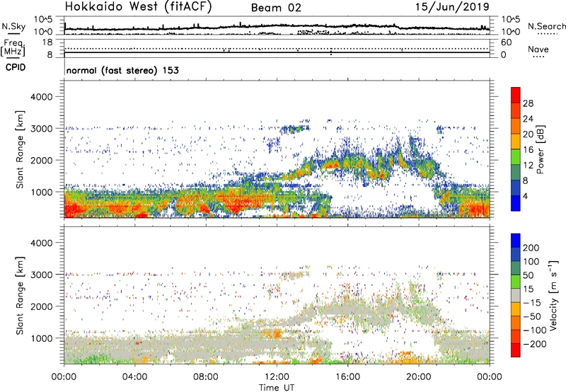
Task: Click the power panel 'Slant Range [km]' label
Action: [20, 149]
